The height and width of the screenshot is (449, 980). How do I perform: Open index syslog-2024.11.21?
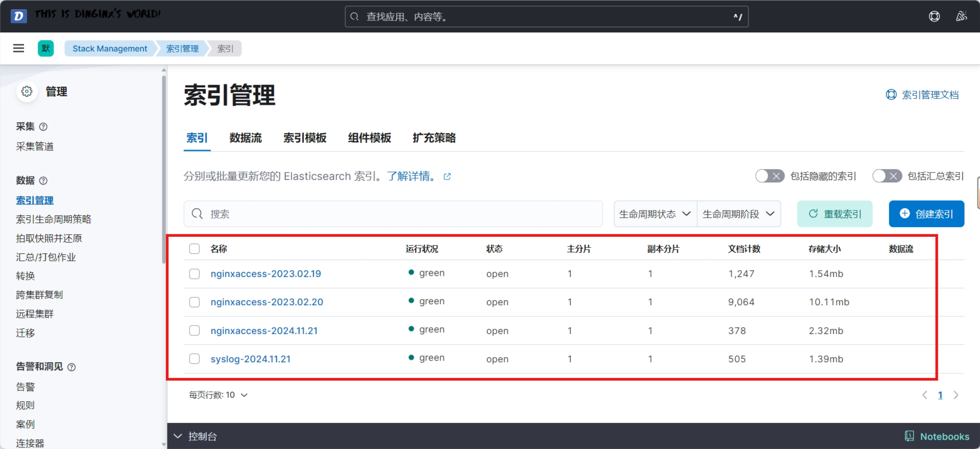pos(251,359)
